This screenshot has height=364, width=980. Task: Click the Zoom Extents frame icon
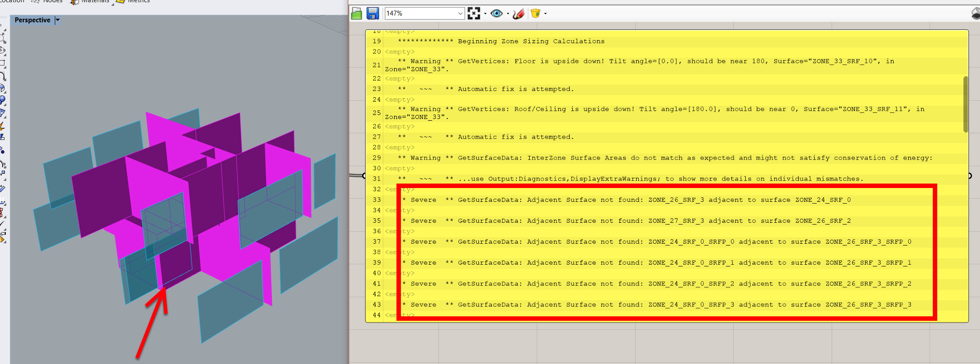(474, 13)
